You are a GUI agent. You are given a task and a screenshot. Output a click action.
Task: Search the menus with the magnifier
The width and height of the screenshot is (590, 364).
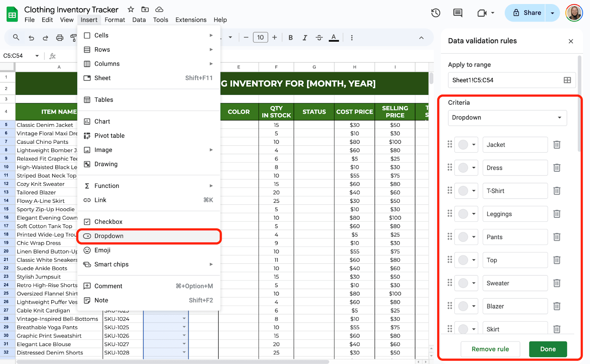pos(16,37)
